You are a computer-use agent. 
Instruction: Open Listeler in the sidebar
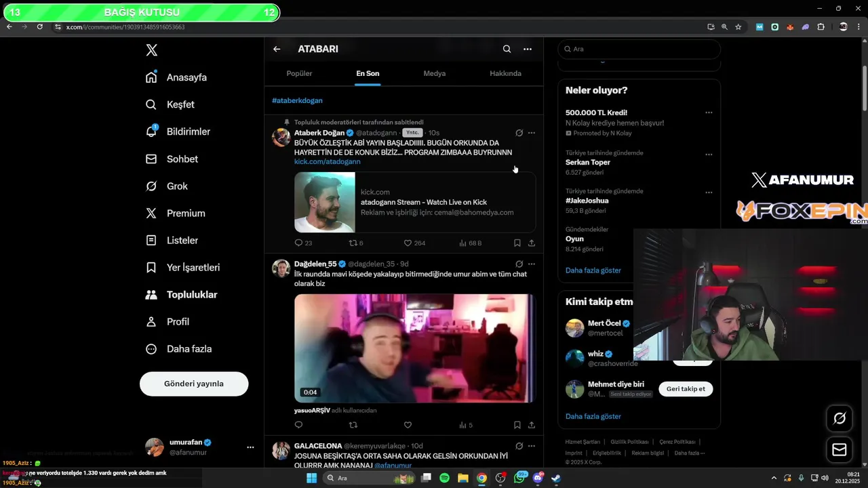(x=172, y=240)
